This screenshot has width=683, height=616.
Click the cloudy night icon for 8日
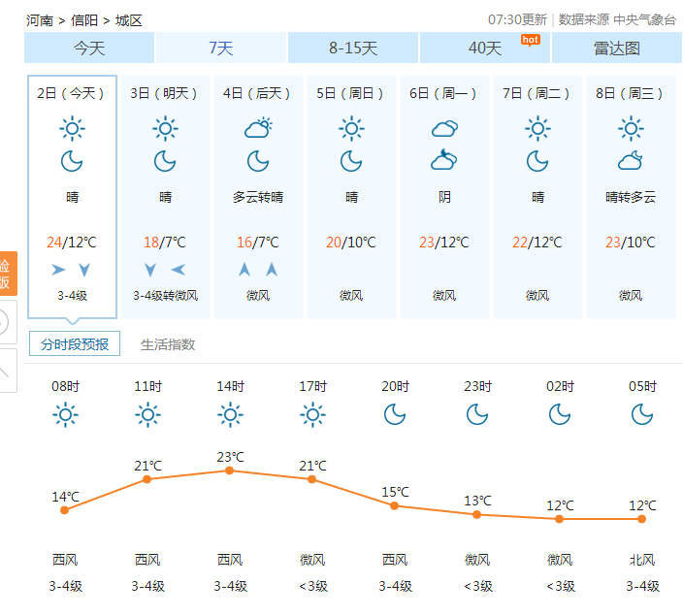click(631, 160)
